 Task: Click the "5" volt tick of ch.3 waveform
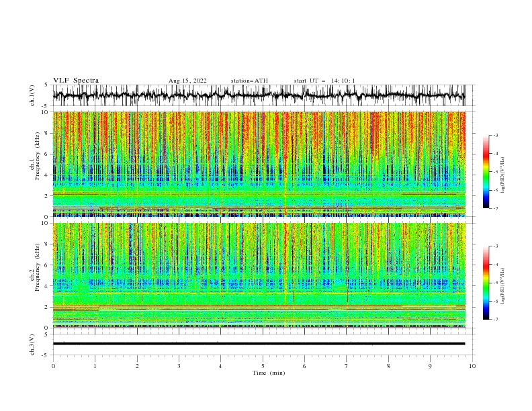pyautogui.click(x=46, y=334)
